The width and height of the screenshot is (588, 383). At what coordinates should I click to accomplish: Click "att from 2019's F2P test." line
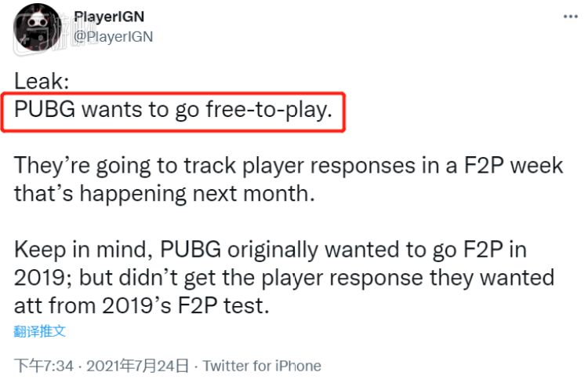(141, 306)
